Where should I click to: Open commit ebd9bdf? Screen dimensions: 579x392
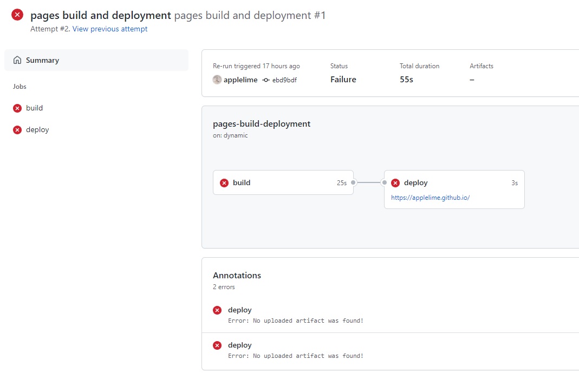[284, 80]
